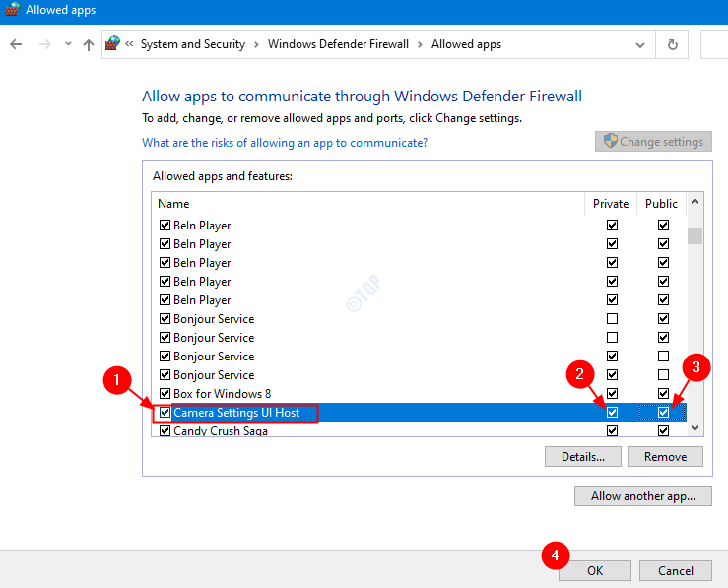Expand chevron after System and Security

tap(256, 44)
